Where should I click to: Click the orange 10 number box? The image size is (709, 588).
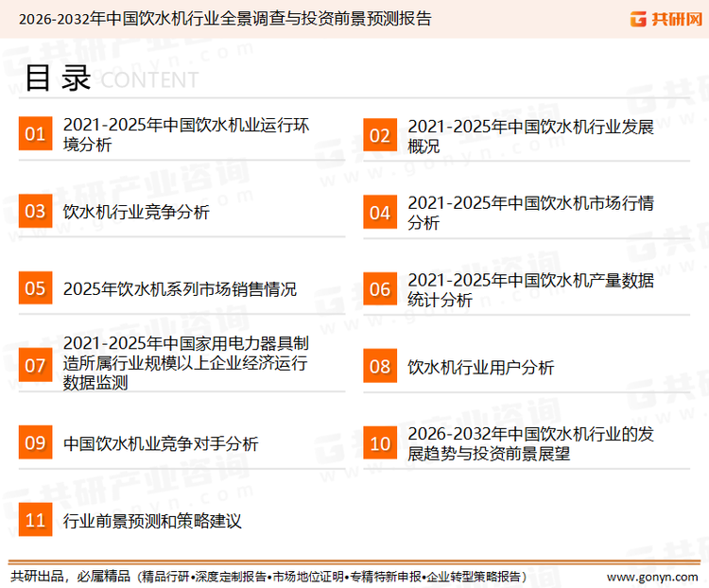[380, 442]
